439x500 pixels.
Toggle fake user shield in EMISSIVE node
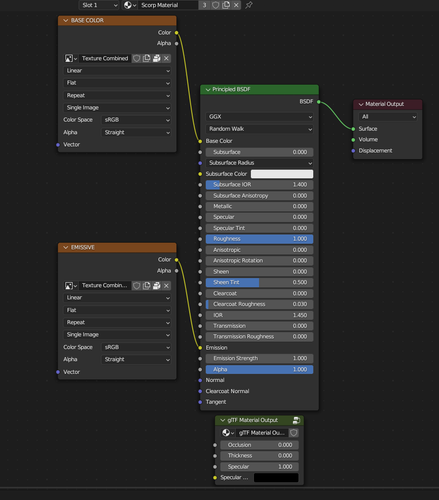136,286
